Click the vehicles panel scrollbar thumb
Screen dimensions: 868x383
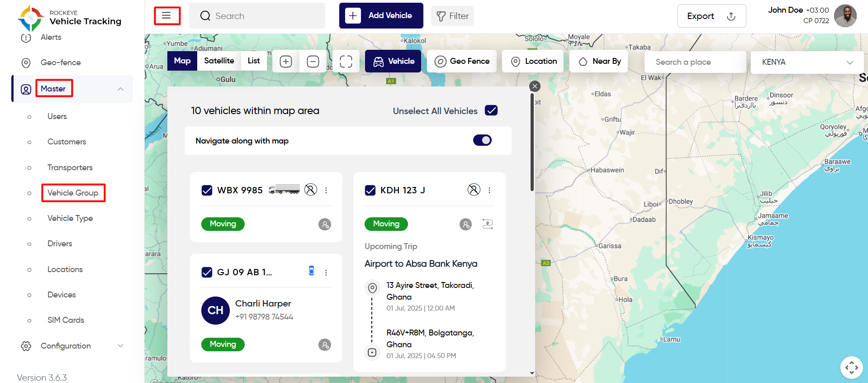pos(532,142)
